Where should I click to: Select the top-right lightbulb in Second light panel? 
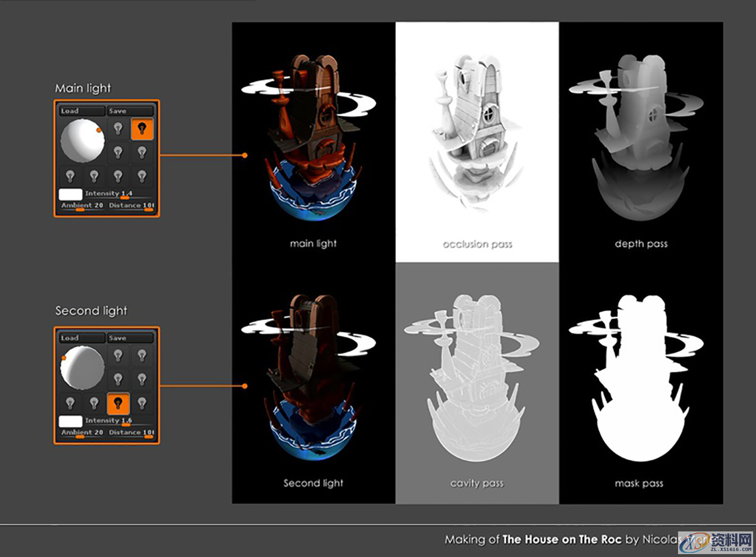coord(141,356)
